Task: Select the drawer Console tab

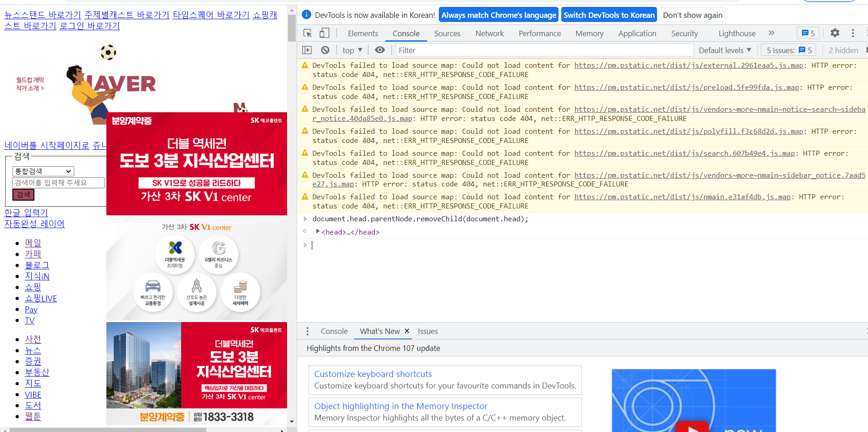Action: point(334,331)
